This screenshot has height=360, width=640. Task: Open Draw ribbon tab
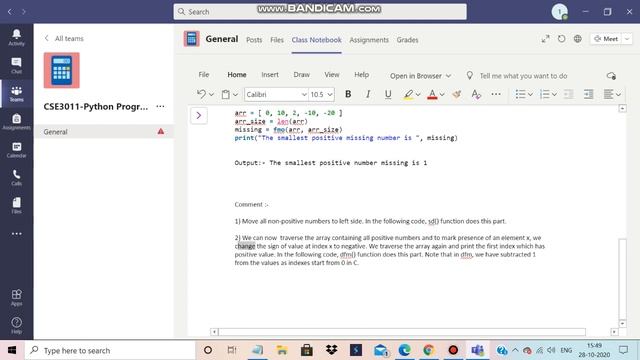pyautogui.click(x=301, y=75)
